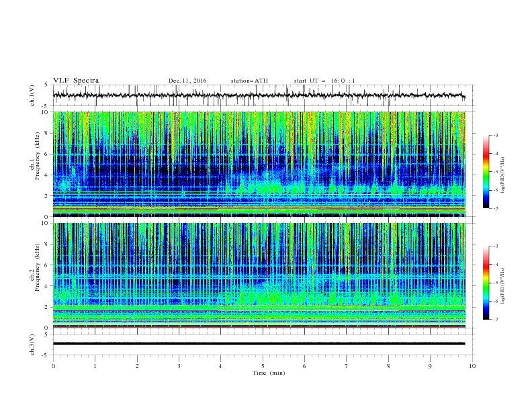532x411 pixels.
Task: Click the "3" minute tick on the time axis
Action: click(179, 366)
